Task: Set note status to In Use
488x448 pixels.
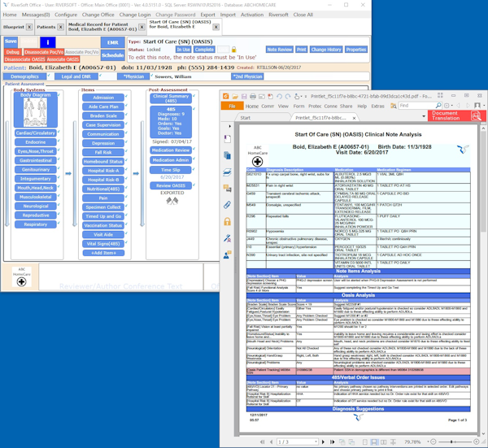Action: coord(183,50)
